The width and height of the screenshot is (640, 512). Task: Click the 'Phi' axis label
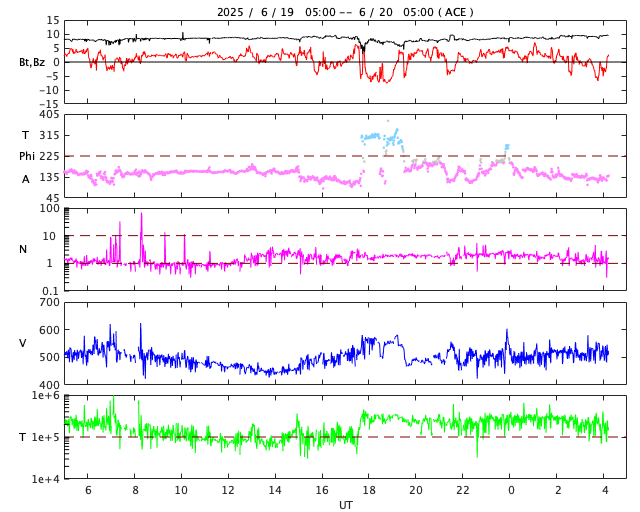tap(27, 156)
